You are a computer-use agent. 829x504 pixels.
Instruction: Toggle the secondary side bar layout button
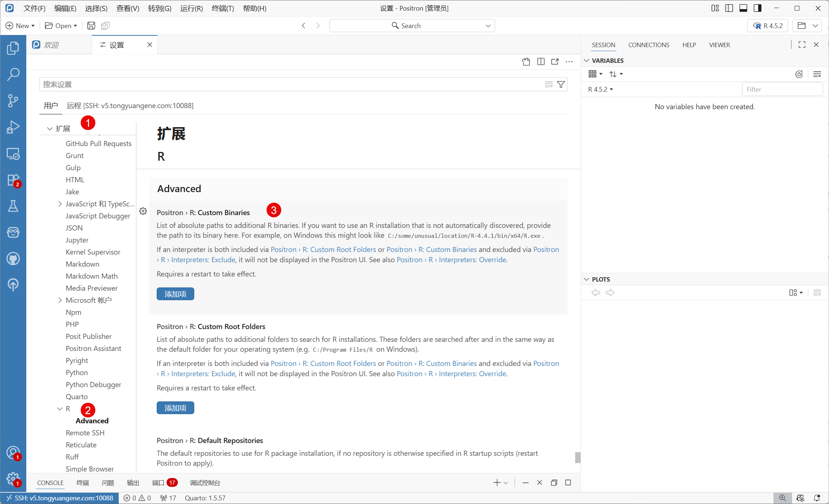tap(757, 8)
